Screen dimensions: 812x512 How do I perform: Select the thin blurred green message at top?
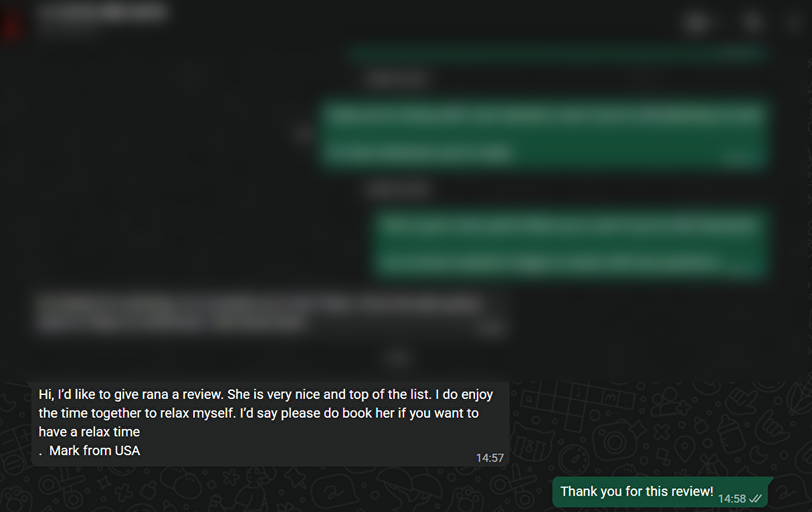pyautogui.click(x=557, y=52)
